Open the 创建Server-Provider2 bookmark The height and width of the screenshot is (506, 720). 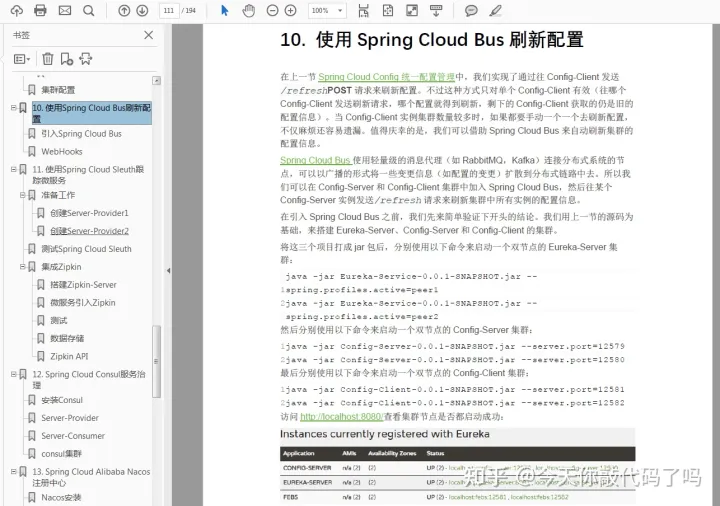(90, 231)
